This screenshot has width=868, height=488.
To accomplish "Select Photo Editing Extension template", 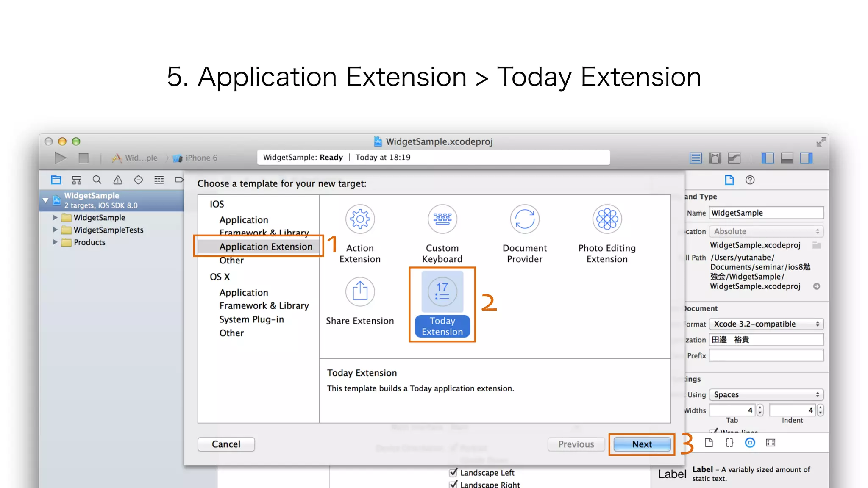I will pos(607,234).
